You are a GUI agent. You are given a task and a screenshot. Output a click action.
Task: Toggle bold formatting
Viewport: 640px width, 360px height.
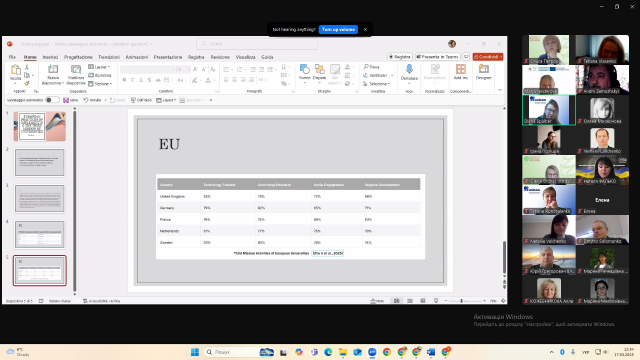tap(124, 80)
